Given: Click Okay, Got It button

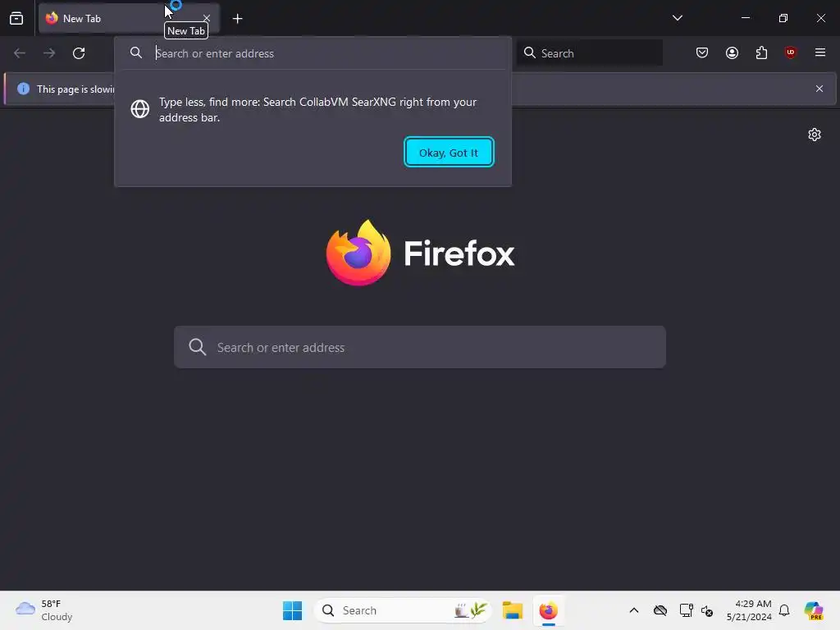Looking at the screenshot, I should point(449,153).
